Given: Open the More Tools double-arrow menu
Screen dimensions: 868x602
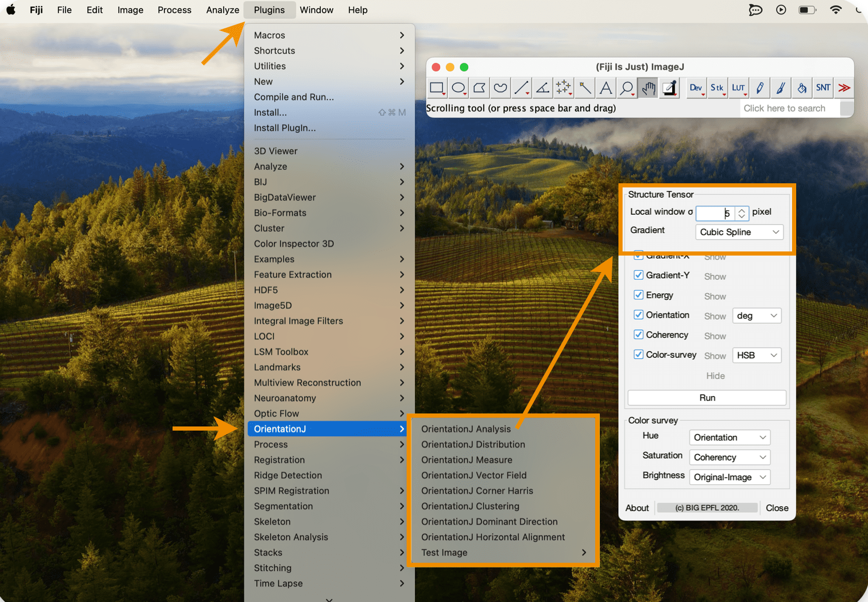Looking at the screenshot, I should pyautogui.click(x=844, y=88).
